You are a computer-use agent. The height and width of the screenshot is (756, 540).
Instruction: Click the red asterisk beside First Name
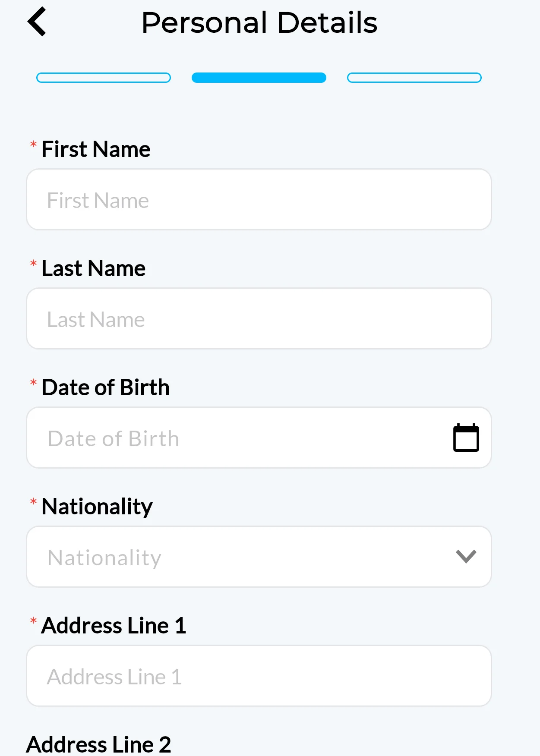click(x=33, y=145)
